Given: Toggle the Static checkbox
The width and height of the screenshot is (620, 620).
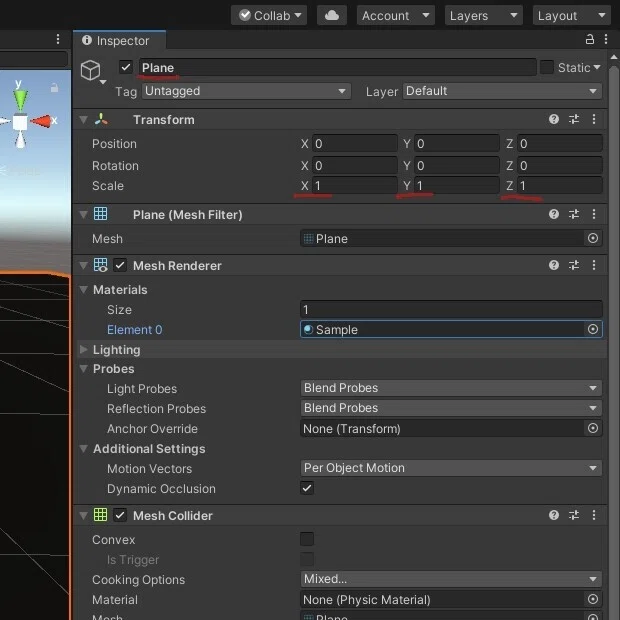Looking at the screenshot, I should tap(546, 67).
